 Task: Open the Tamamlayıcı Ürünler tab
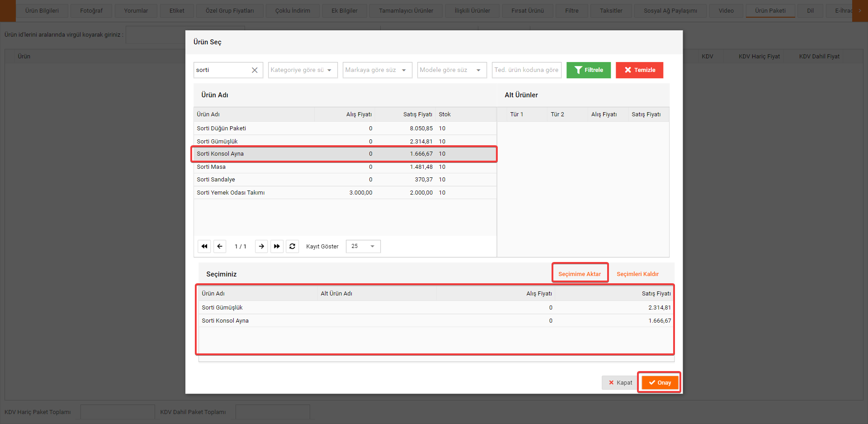click(x=406, y=10)
